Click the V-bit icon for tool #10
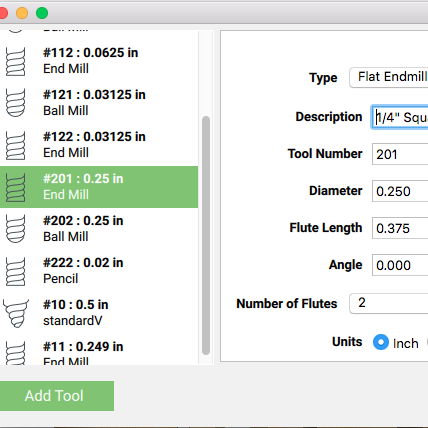This screenshot has height=428, width=428. click(16, 313)
